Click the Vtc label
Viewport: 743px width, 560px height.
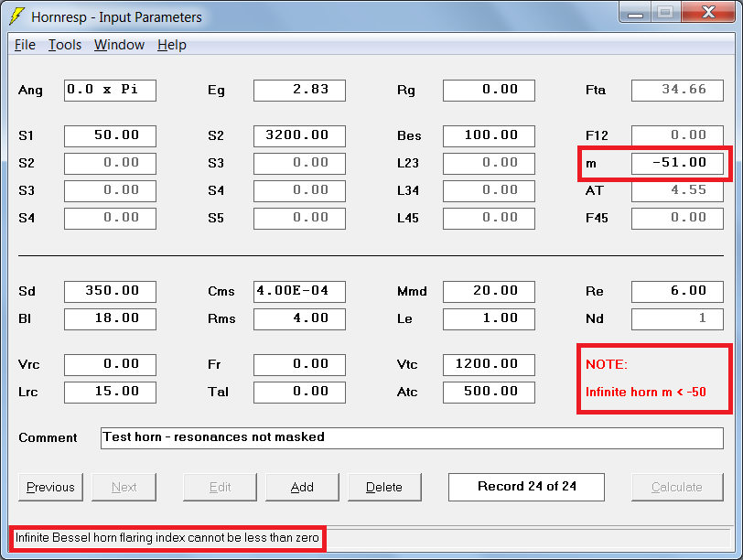(x=407, y=365)
